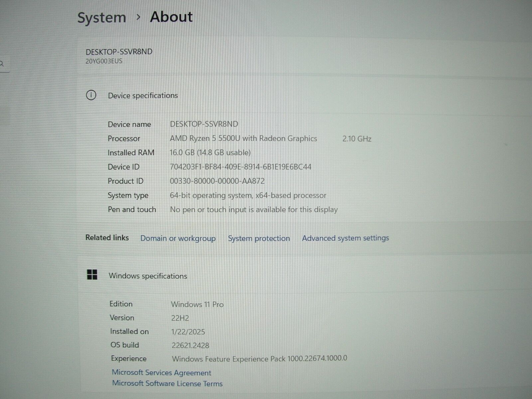Click the Windows logo icon

coord(92,275)
